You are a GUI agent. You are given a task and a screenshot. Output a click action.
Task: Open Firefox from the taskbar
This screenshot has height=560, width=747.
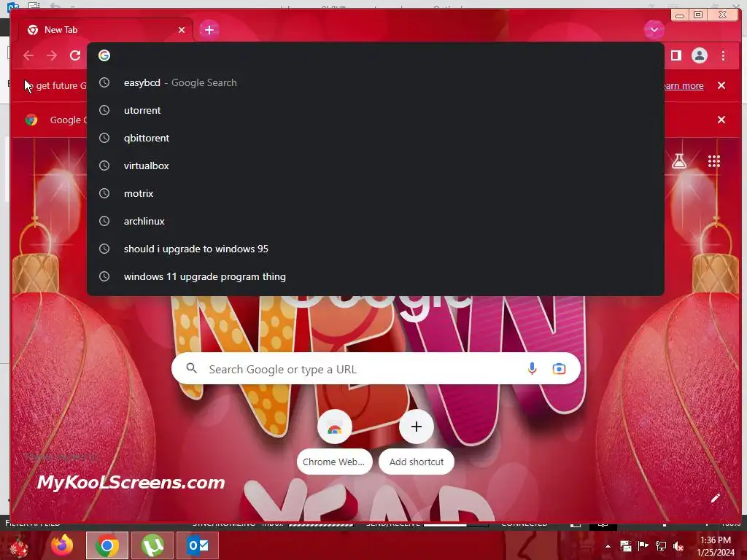pos(62,545)
